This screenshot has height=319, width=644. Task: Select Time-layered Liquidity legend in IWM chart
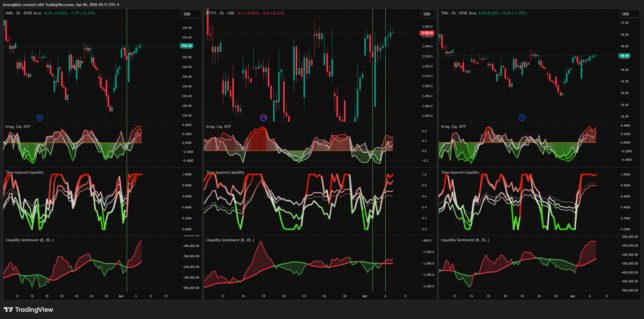pyautogui.click(x=24, y=172)
